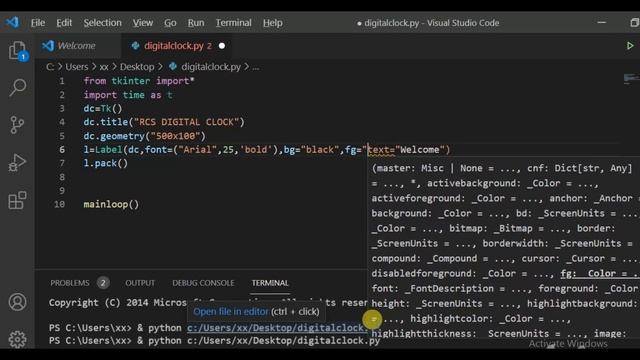Screen dimensions: 640x360
Task: Open the Edit menu
Action: tap(64, 23)
